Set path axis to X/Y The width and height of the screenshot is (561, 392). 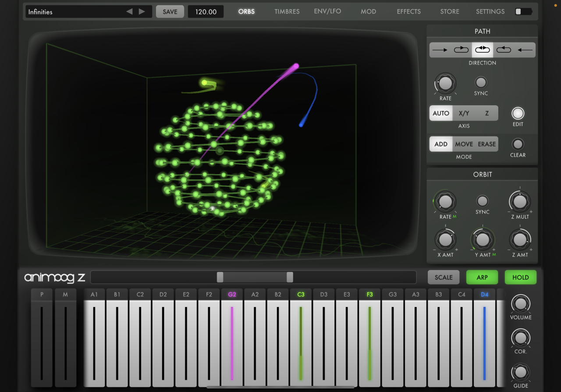pyautogui.click(x=464, y=113)
